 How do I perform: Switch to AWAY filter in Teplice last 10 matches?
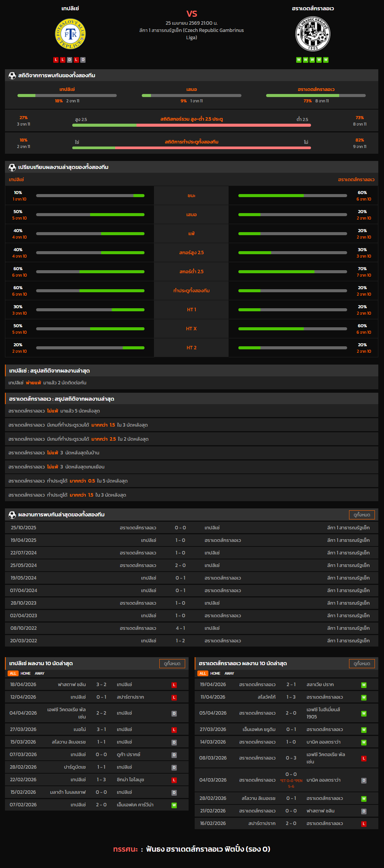(x=40, y=673)
